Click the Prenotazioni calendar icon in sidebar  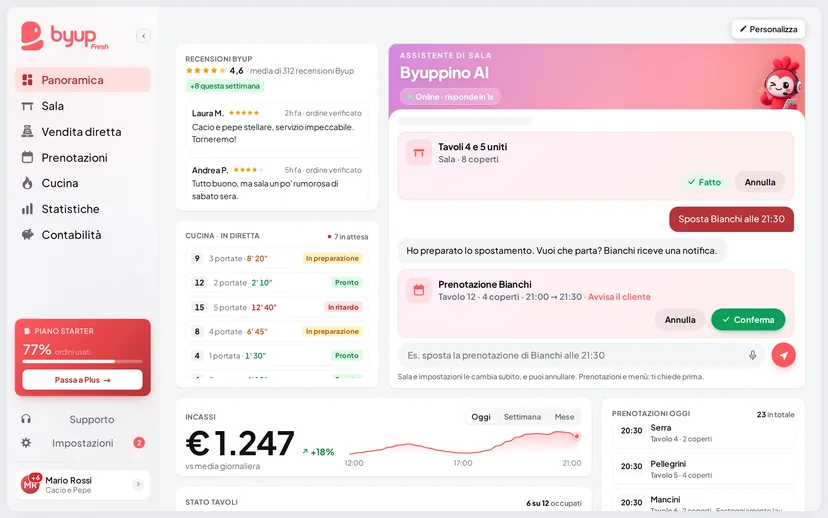coord(27,157)
